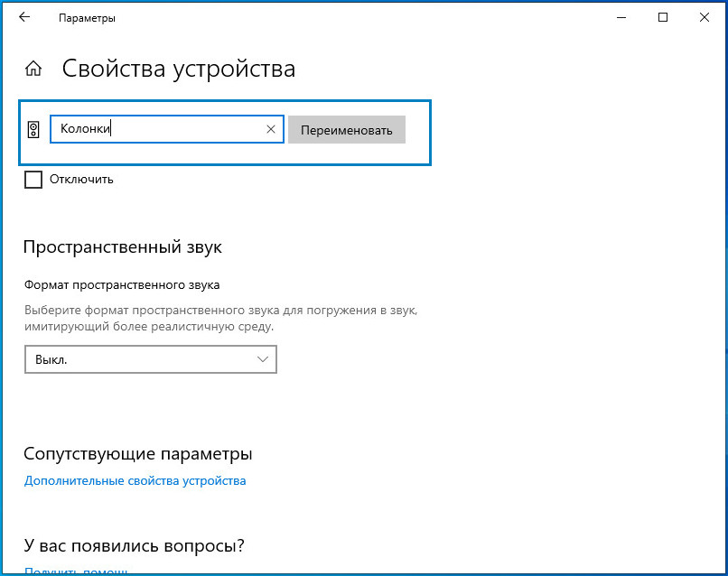The height and width of the screenshot is (576, 728).
Task: Minimize the Параметры window
Action: [x=622, y=17]
